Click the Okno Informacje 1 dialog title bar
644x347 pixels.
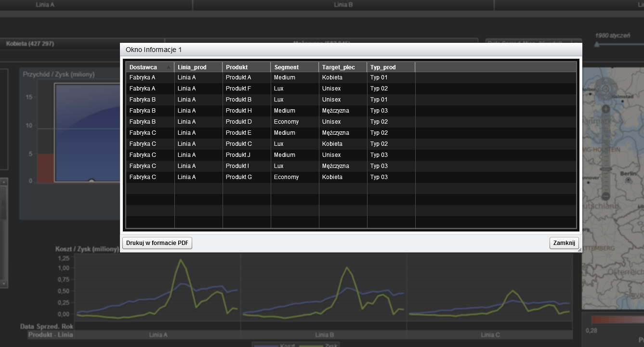[x=351, y=50]
